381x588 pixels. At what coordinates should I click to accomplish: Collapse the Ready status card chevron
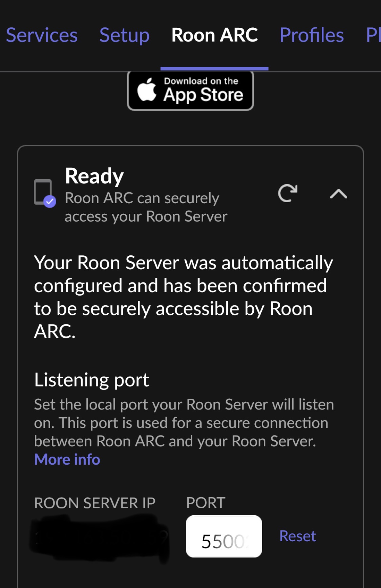click(339, 194)
